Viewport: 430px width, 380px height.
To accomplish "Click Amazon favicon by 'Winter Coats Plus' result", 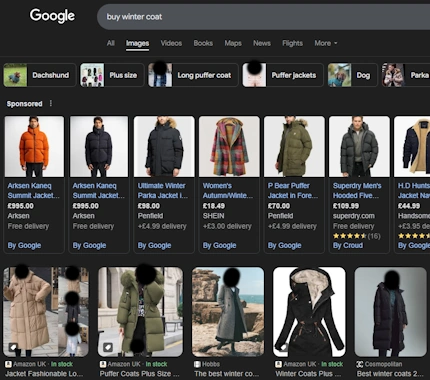I will click(x=278, y=364).
